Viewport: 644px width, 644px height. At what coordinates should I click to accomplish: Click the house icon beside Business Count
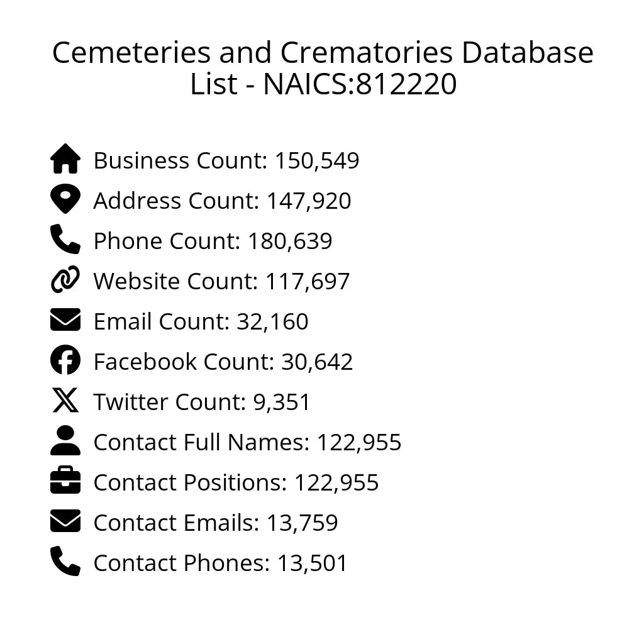pos(65,159)
